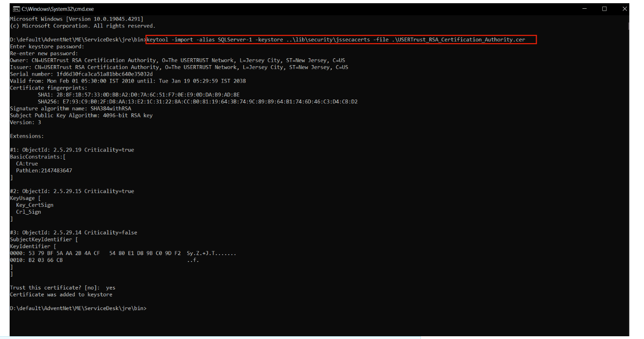The height and width of the screenshot is (339, 644).
Task: Click the certificate Serial number line
Action: tap(81, 74)
